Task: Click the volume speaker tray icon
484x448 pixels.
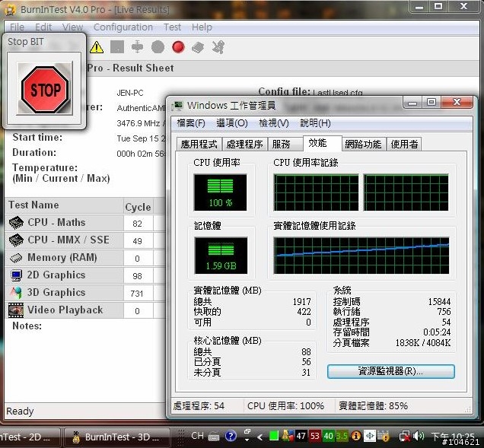Action: pyautogui.click(x=419, y=436)
